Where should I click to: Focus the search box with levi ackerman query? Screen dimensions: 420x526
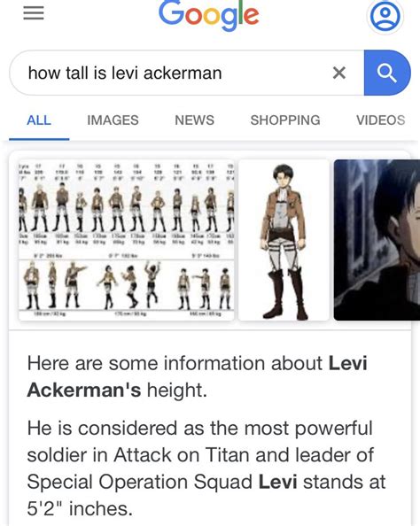[186, 73]
